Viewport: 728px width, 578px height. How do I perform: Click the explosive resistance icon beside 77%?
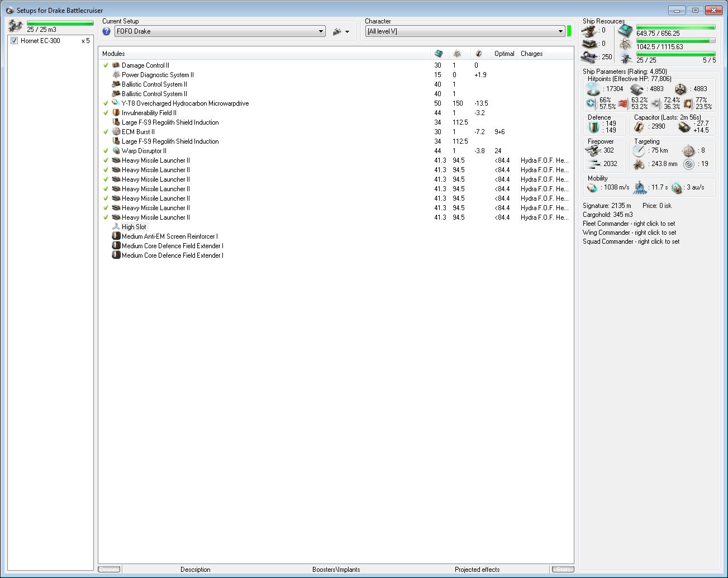pyautogui.click(x=688, y=103)
